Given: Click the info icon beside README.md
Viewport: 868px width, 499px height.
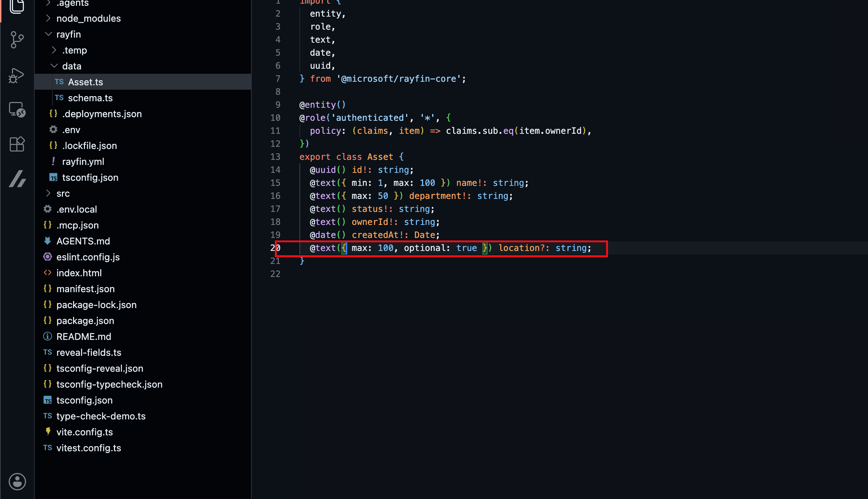Looking at the screenshot, I should [47, 336].
